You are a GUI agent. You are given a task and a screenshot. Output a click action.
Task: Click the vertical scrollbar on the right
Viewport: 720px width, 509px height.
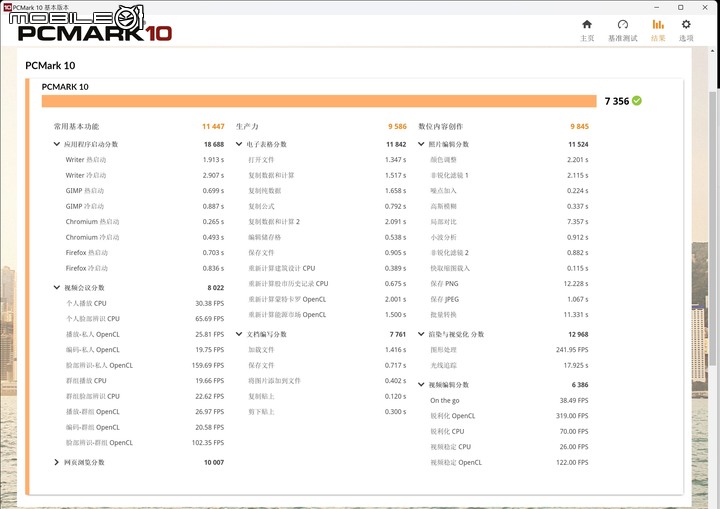[713, 227]
